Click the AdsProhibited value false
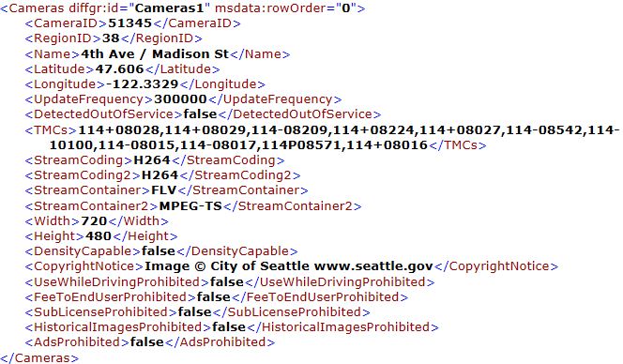Viewport: 623px width, 364px height. [146, 341]
